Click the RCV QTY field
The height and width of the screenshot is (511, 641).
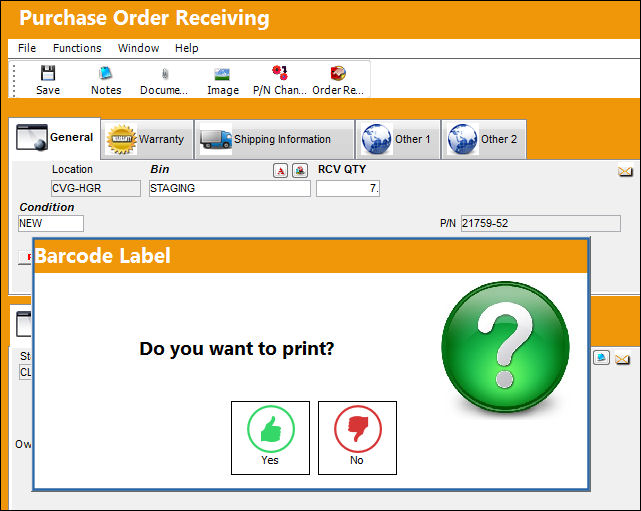click(x=348, y=188)
